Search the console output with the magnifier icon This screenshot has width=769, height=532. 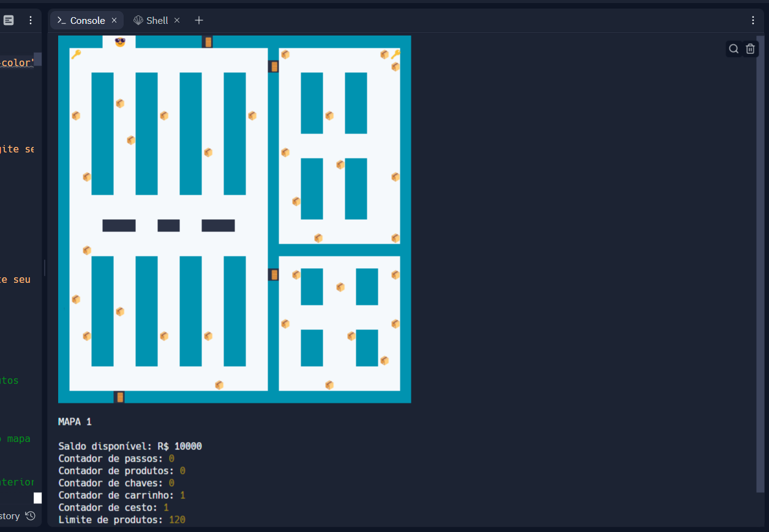coord(733,48)
